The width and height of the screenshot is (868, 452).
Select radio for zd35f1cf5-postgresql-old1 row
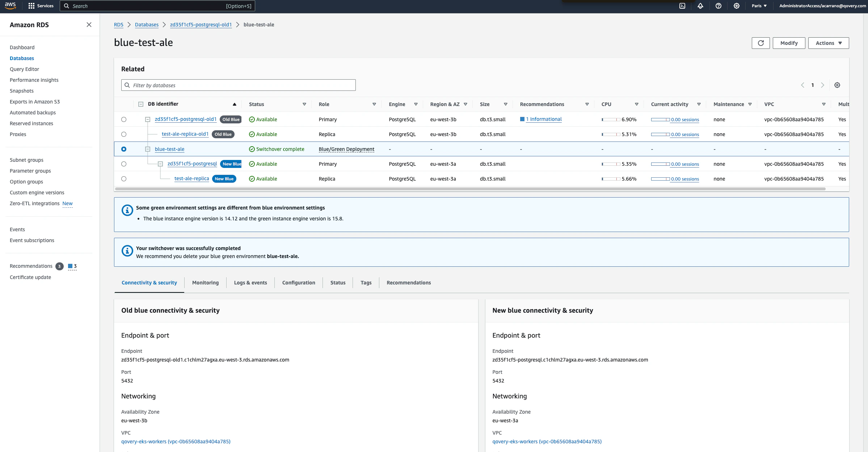tap(124, 119)
